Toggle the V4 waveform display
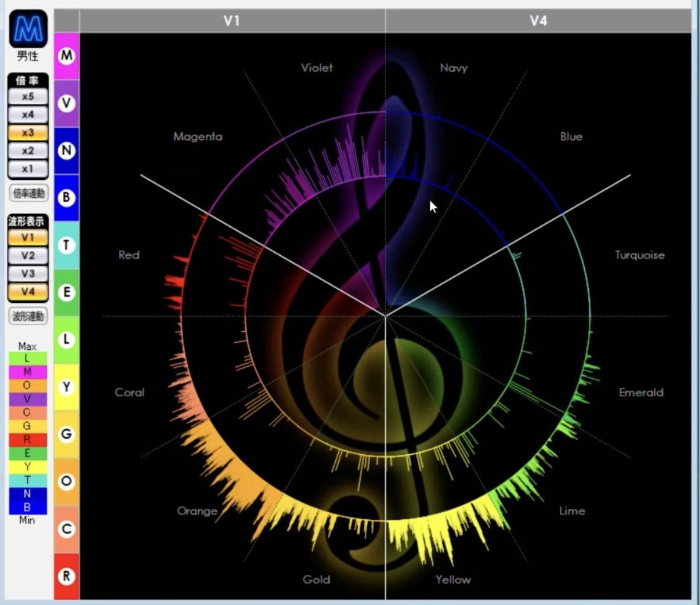Image resolution: width=700 pixels, height=605 pixels. [28, 292]
